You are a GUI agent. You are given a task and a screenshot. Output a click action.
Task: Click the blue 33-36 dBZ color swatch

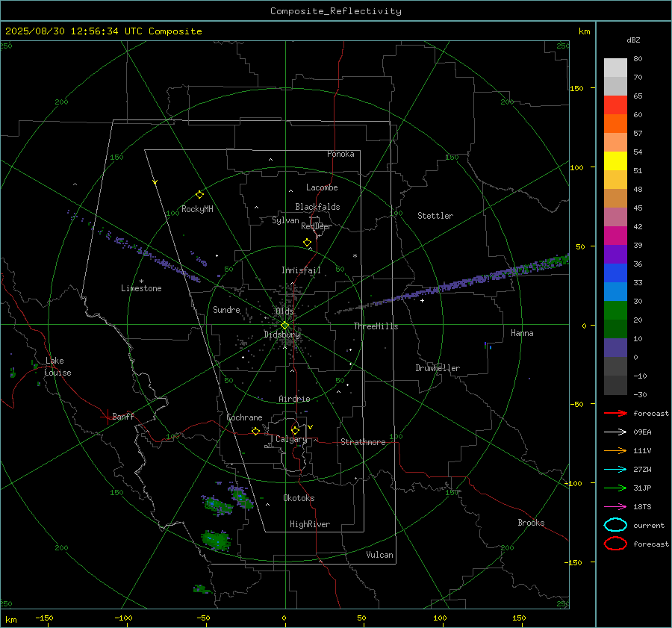[615, 273]
